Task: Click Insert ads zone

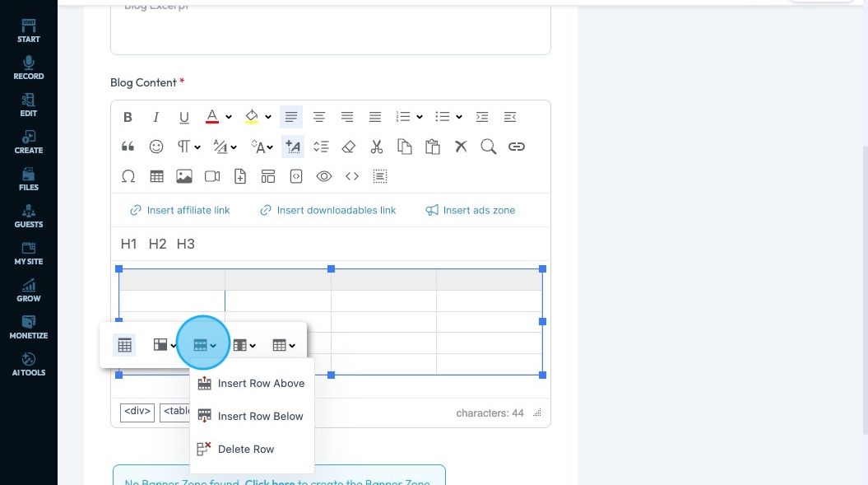Action: pyautogui.click(x=471, y=210)
